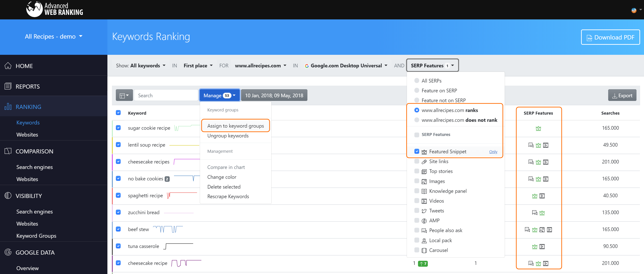Image resolution: width=644 pixels, height=274 pixels.
Task: Click the Download PDF button
Action: pos(610,37)
